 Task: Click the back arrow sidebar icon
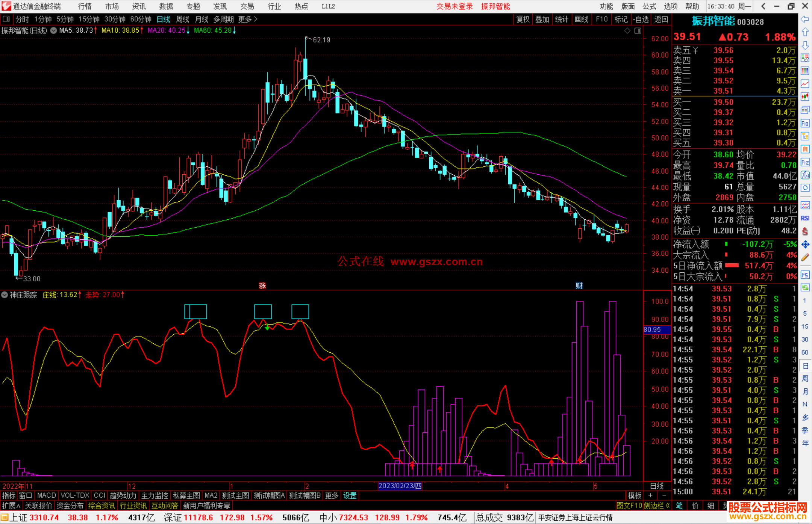[x=805, y=19]
